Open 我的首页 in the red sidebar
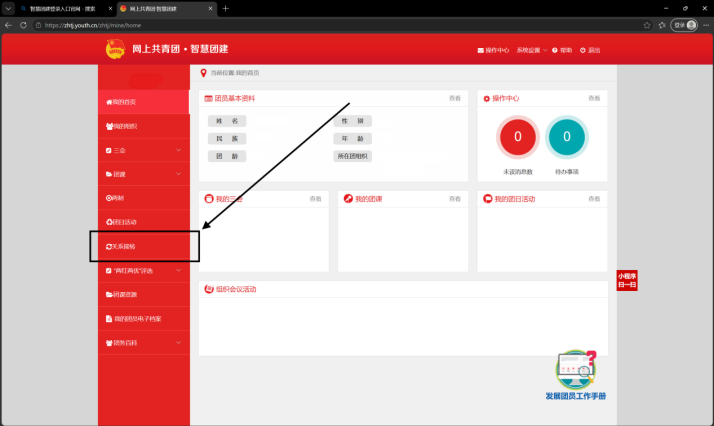The image size is (714, 426). [143, 102]
